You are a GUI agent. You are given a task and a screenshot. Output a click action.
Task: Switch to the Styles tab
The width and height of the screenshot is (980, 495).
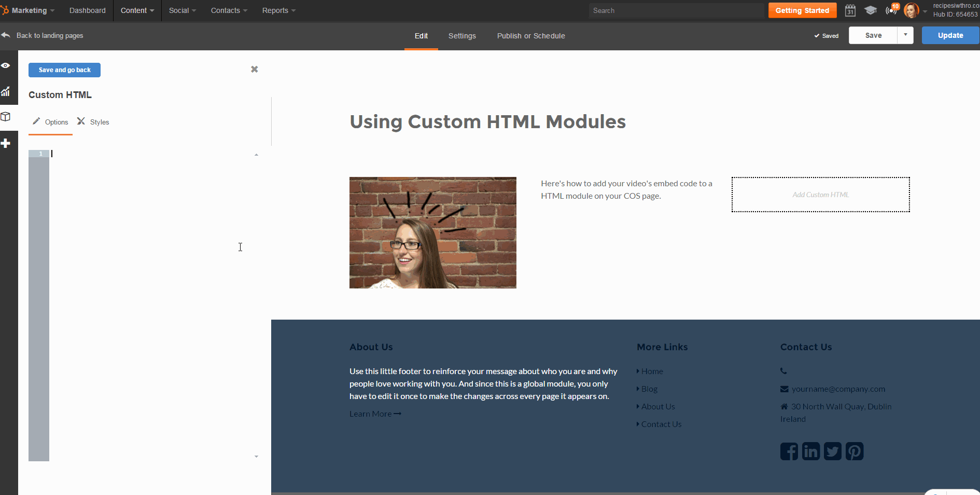94,122
